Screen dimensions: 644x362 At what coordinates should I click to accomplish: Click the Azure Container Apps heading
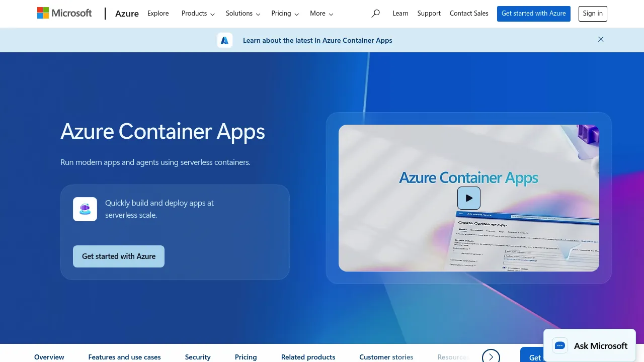pos(163,131)
